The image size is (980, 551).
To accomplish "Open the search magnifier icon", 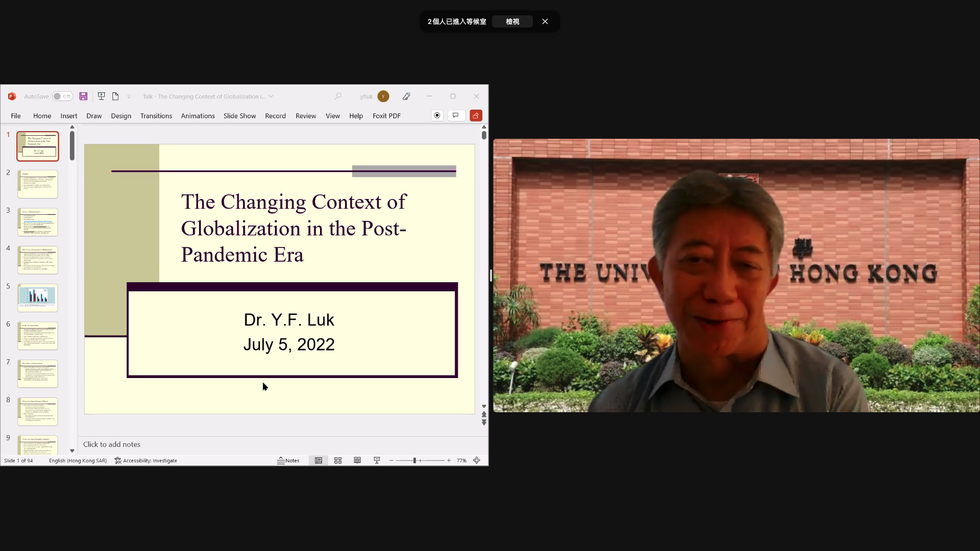I will (338, 96).
